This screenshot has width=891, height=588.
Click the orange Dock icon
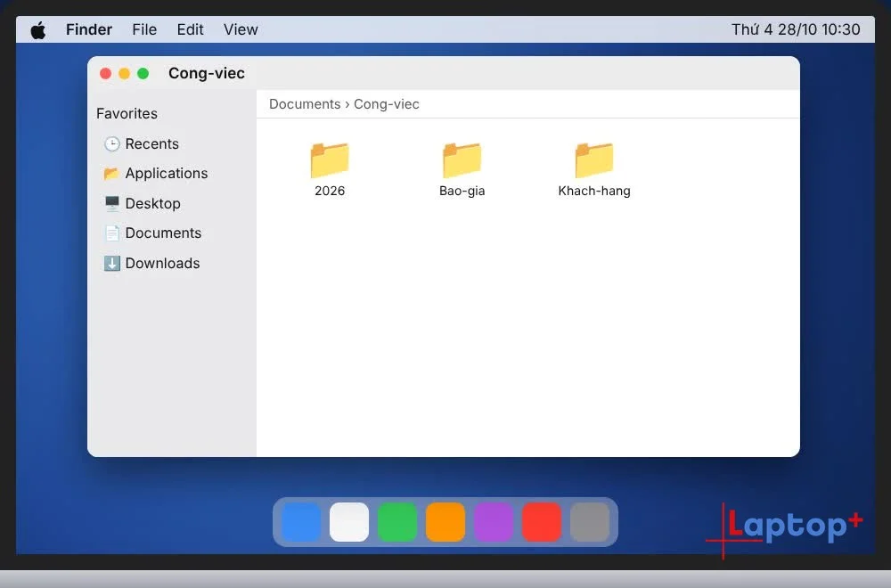click(445, 522)
